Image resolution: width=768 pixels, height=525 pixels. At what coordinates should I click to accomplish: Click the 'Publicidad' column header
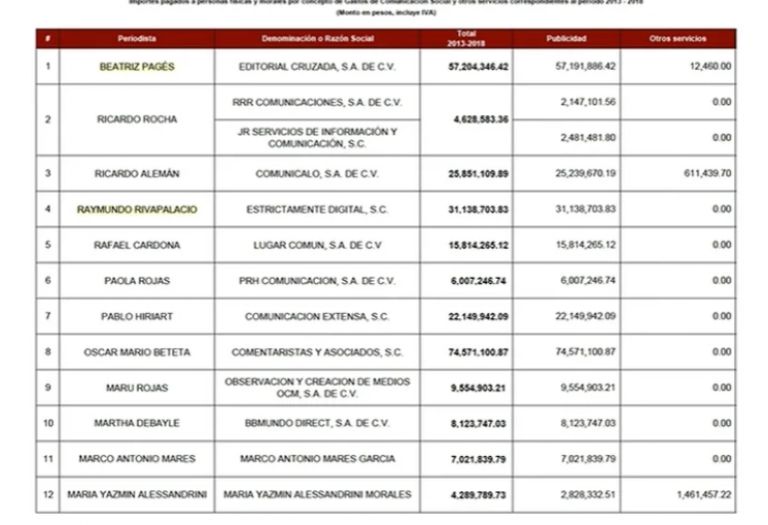566,39
